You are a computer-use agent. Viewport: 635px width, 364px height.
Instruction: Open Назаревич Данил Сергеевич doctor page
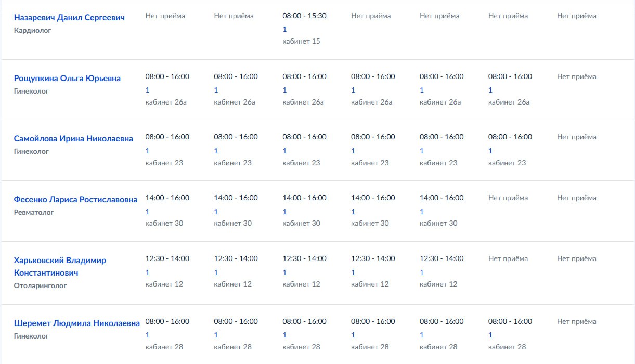pyautogui.click(x=69, y=17)
